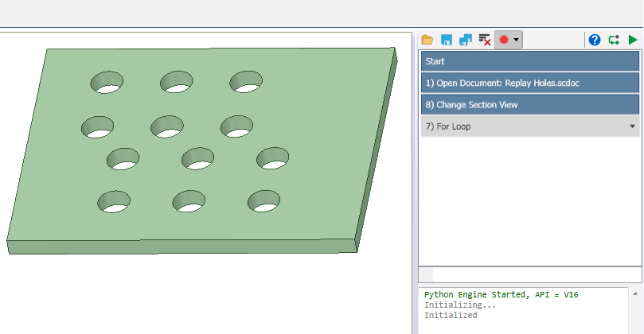Click the Initialized console line
Image resolution: width=644 pixels, height=334 pixels.
coord(451,315)
